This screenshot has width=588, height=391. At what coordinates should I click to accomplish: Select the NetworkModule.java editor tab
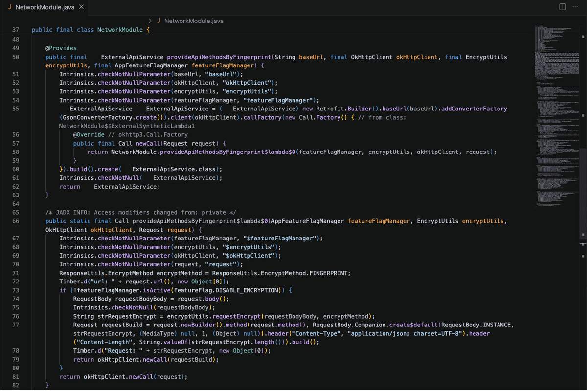(45, 7)
